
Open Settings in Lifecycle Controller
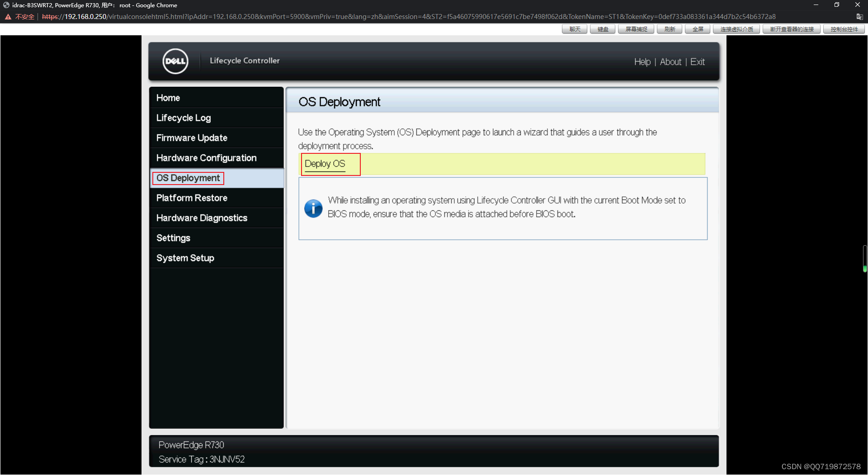point(217,238)
